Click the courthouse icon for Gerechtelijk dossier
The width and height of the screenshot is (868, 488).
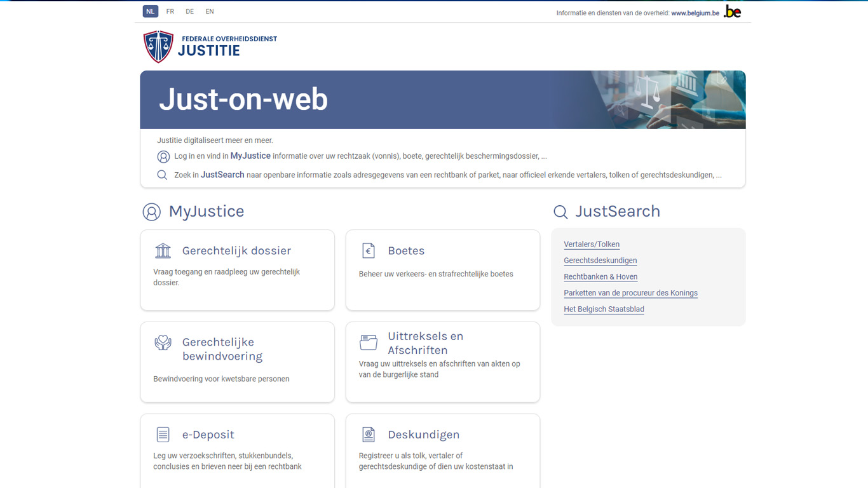pos(163,250)
